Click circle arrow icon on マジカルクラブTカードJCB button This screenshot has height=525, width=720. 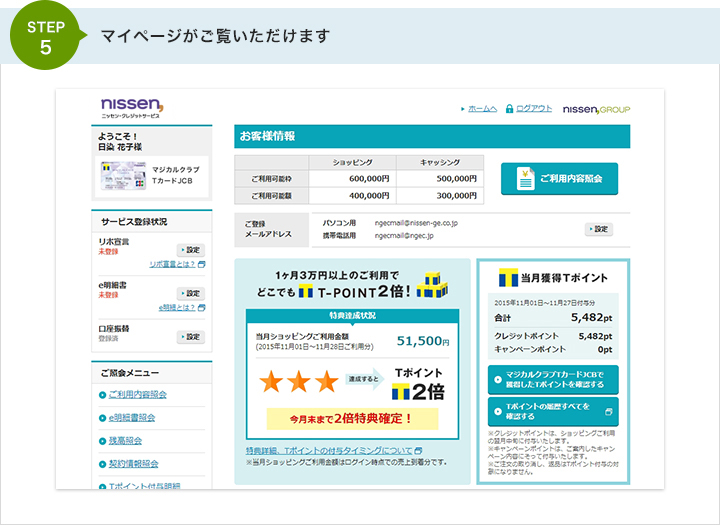498,379
